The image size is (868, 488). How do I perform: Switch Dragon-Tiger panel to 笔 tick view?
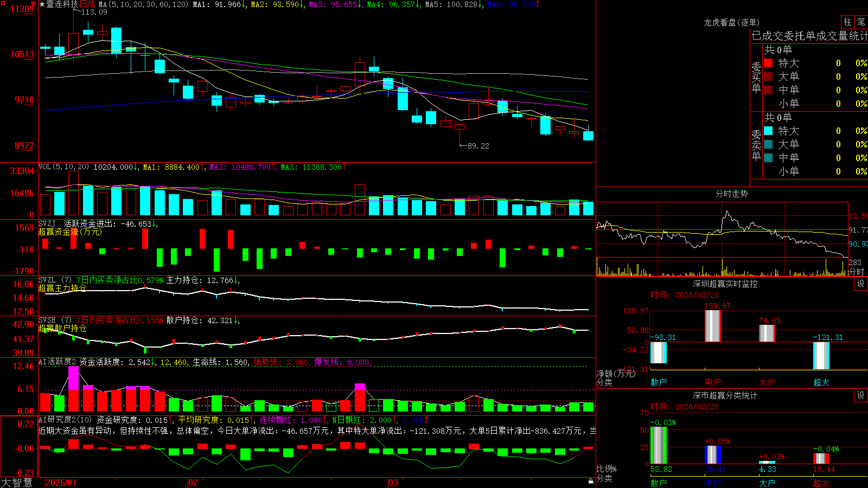tap(861, 22)
